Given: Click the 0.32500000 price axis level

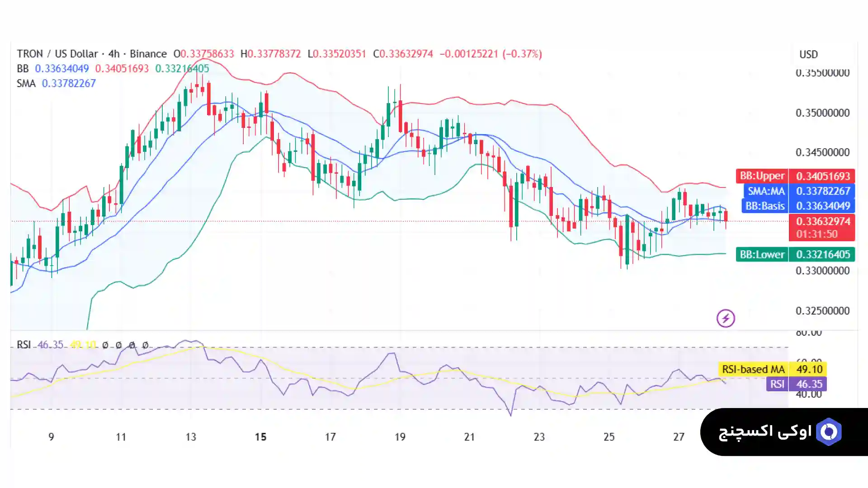Looking at the screenshot, I should point(822,311).
